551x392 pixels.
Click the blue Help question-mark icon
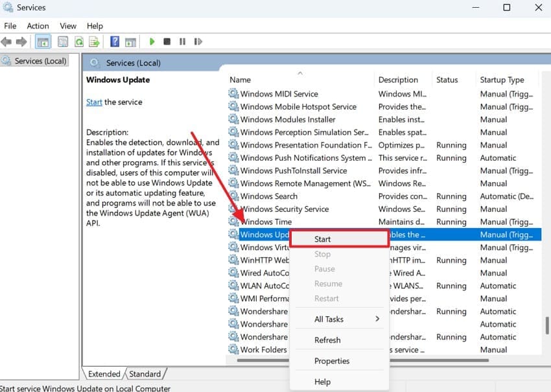115,42
